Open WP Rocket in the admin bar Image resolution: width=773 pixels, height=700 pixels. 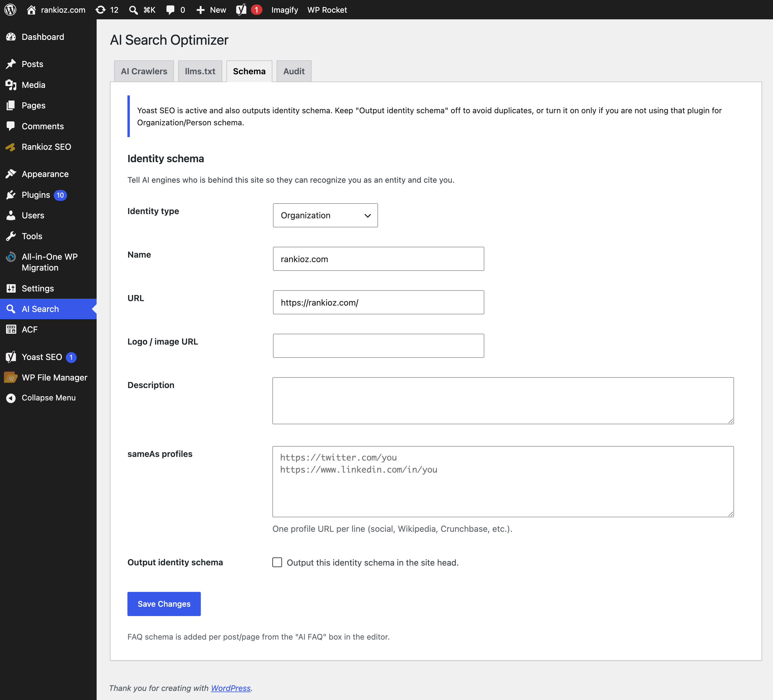[327, 10]
